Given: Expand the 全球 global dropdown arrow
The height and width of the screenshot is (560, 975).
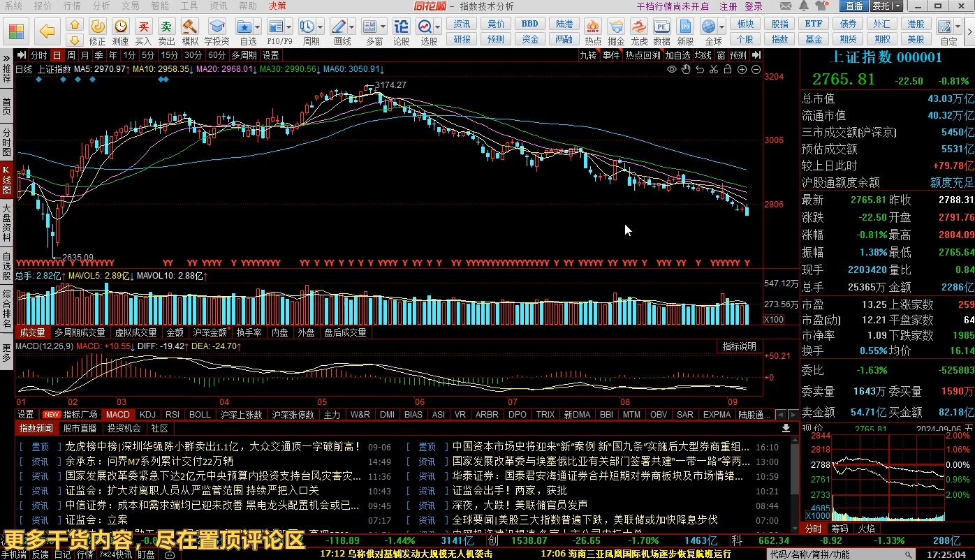Looking at the screenshot, I should (721, 27).
